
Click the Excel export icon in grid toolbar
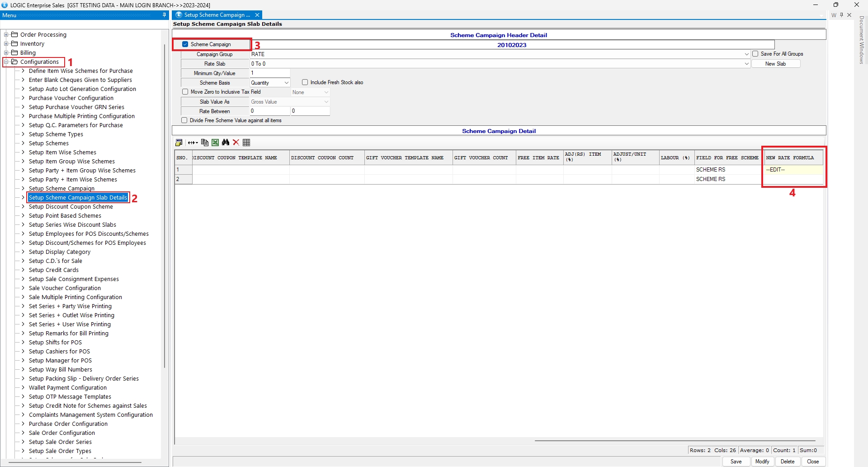pyautogui.click(x=215, y=143)
